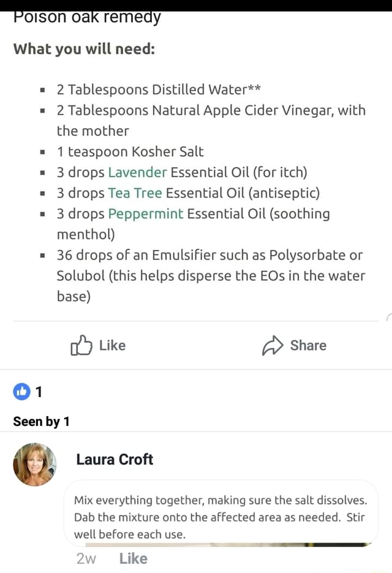Click Laura Croft's name

point(114,459)
